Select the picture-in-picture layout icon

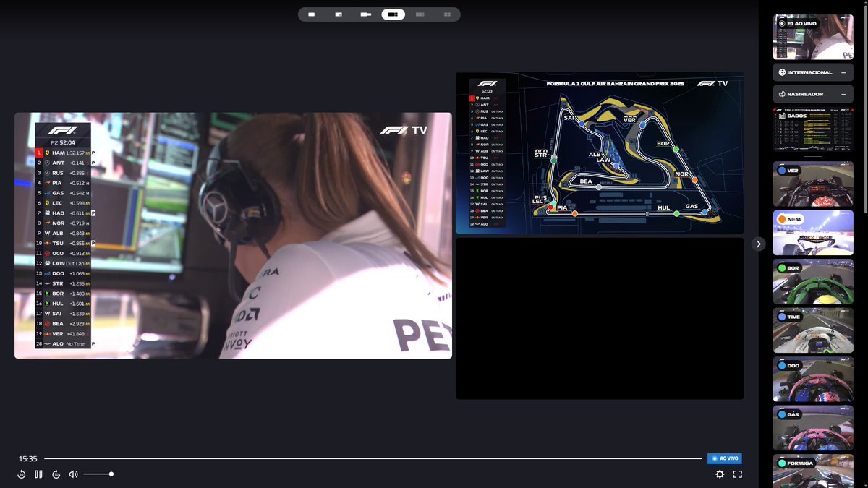(339, 14)
